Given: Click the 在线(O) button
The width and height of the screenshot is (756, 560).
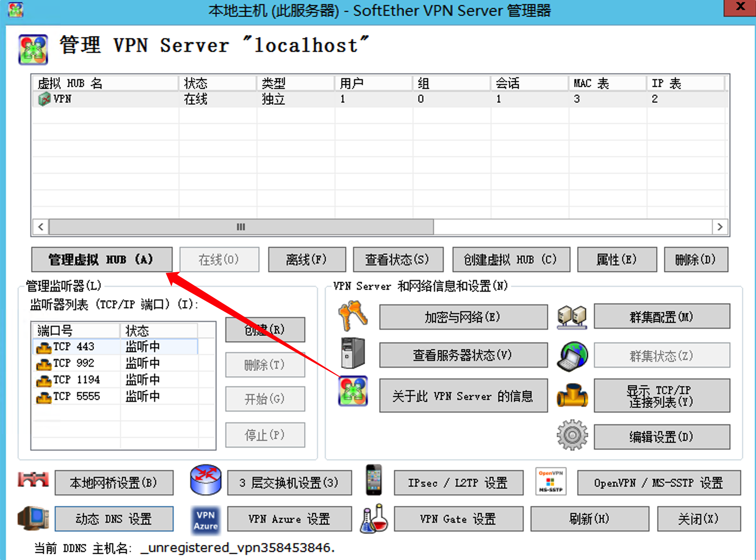Looking at the screenshot, I should pyautogui.click(x=219, y=260).
